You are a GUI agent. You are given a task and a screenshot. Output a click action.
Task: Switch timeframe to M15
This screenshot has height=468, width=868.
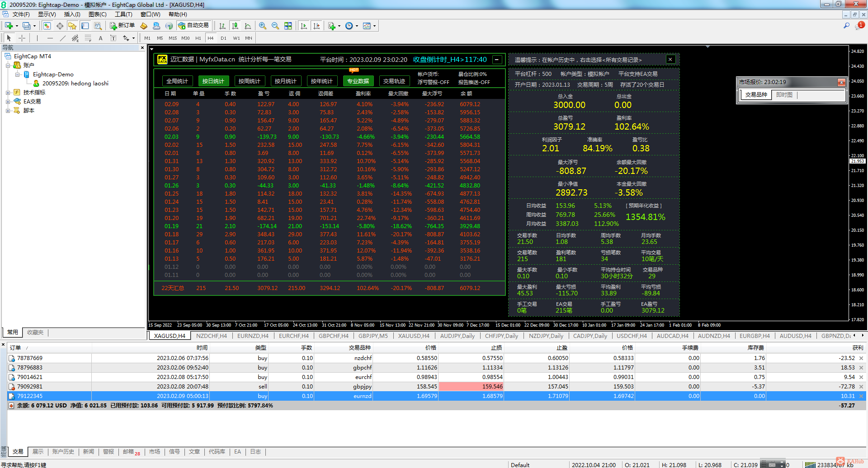173,38
